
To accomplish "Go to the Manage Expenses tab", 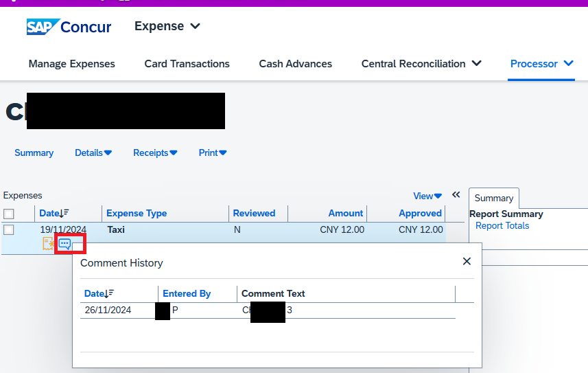I will point(71,64).
